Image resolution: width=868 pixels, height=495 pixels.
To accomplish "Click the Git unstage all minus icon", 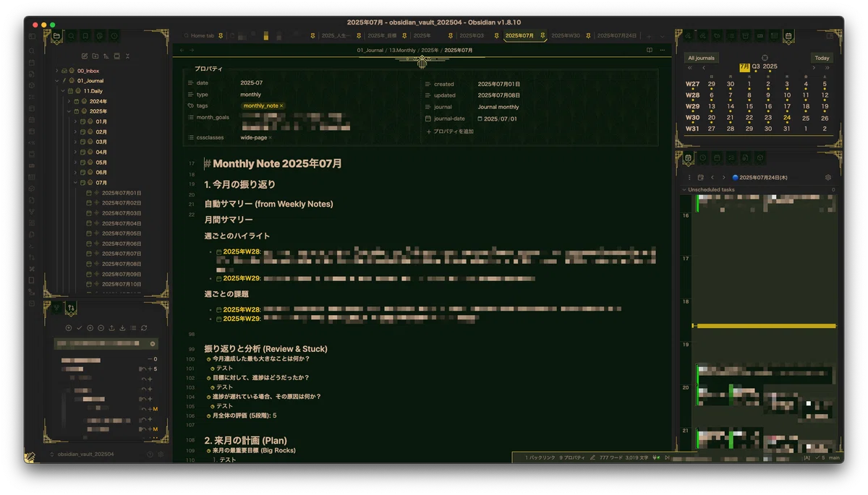I will (x=101, y=328).
